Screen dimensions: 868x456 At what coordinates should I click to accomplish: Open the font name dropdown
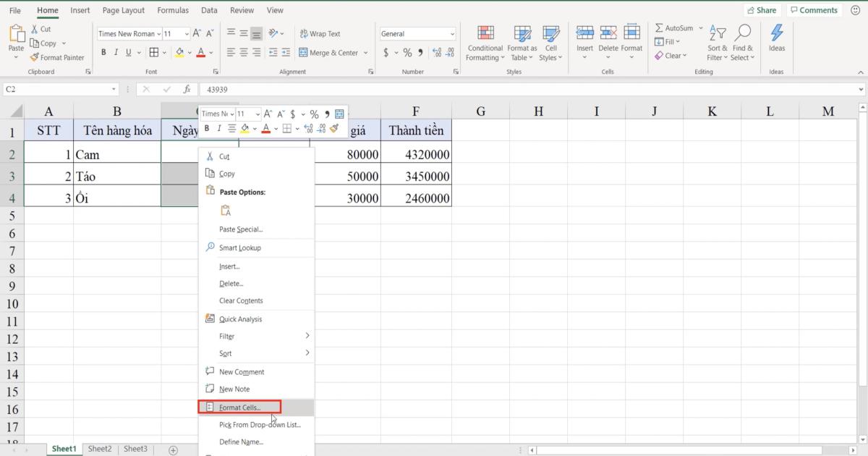[x=161, y=33]
